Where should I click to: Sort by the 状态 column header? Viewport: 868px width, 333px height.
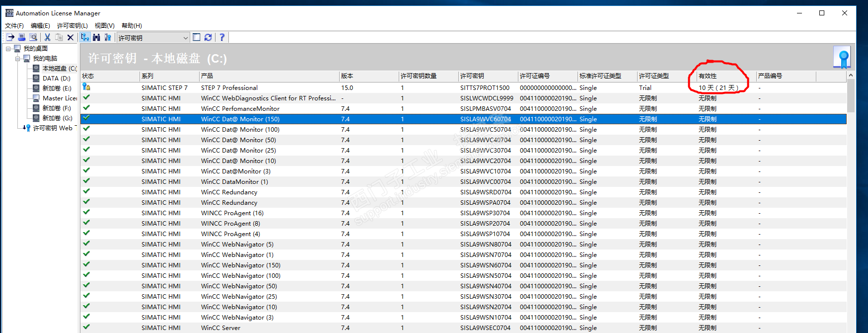pyautogui.click(x=110, y=76)
